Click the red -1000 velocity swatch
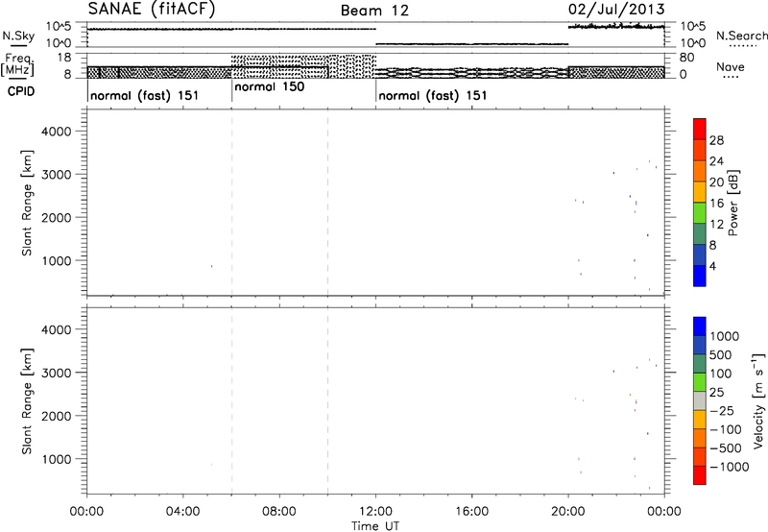The height and width of the screenshot is (532, 768). 700,475
